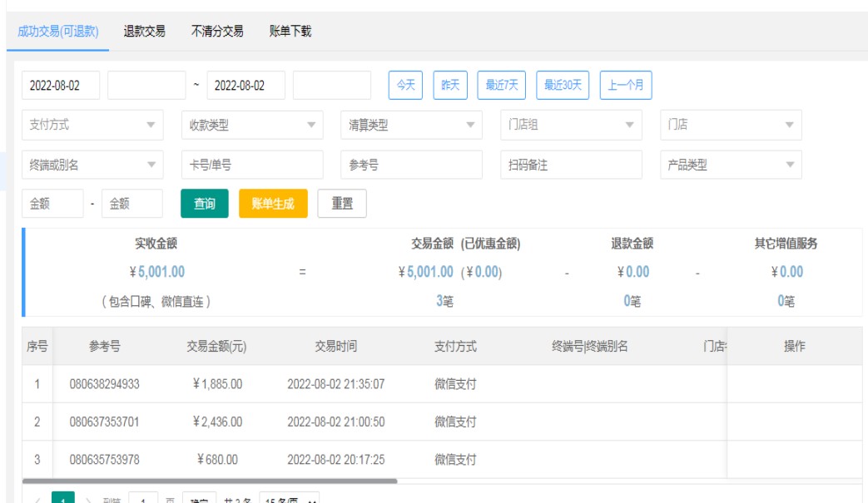Expand the 终端或别名 dropdown
868x503 pixels.
click(92, 165)
